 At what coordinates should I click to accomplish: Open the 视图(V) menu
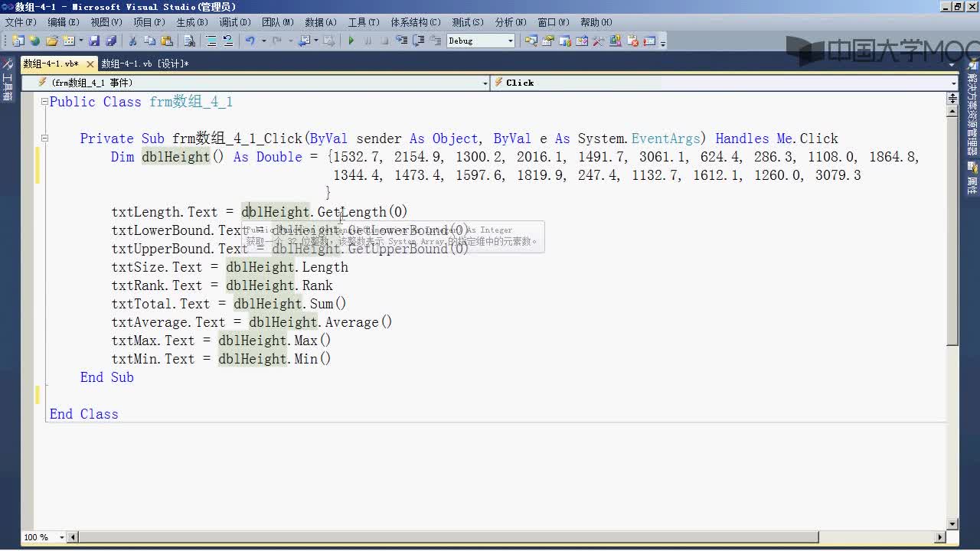[x=106, y=22]
